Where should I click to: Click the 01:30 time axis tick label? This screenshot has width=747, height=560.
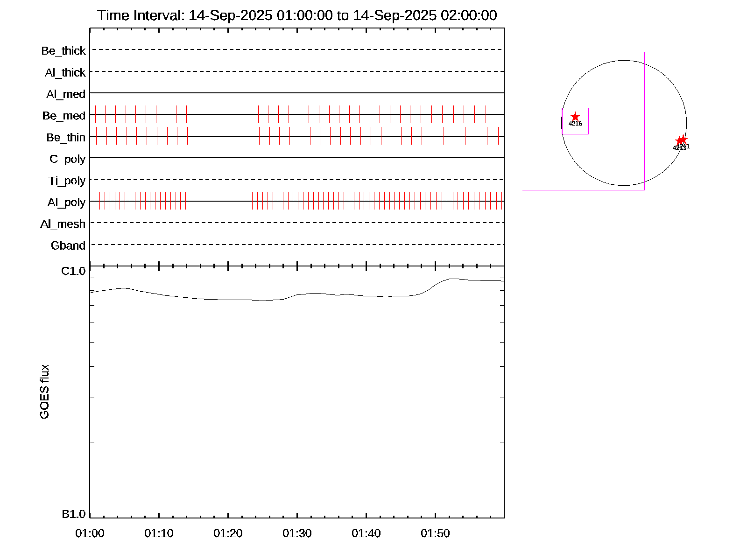click(297, 533)
